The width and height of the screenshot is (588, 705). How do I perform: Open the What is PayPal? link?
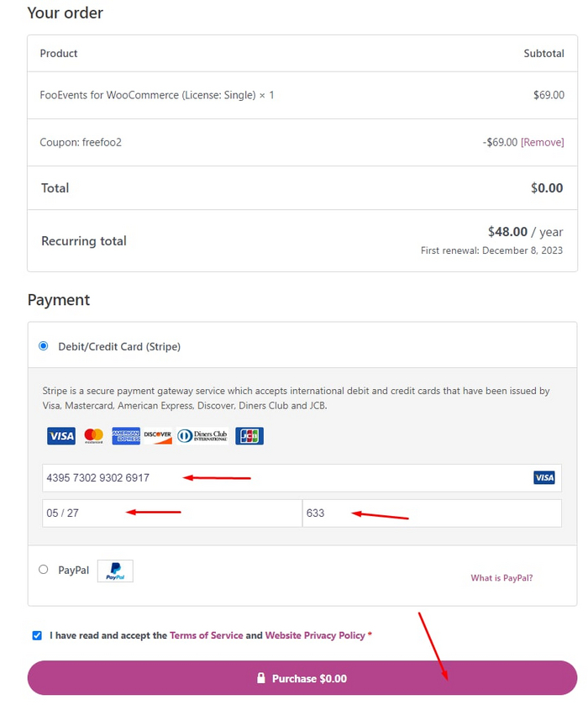coord(501,578)
